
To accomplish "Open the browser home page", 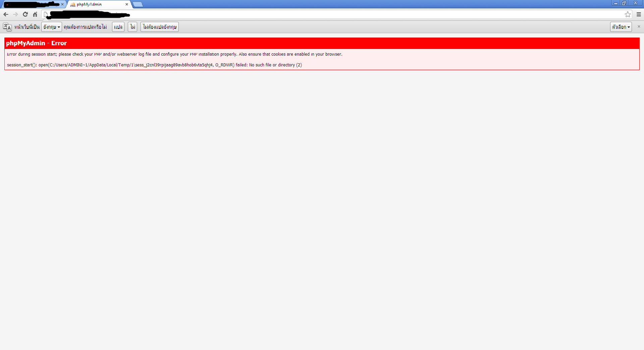I will (x=35, y=14).
